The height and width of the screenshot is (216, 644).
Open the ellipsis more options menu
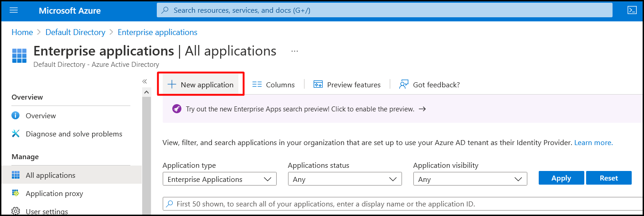[294, 51]
